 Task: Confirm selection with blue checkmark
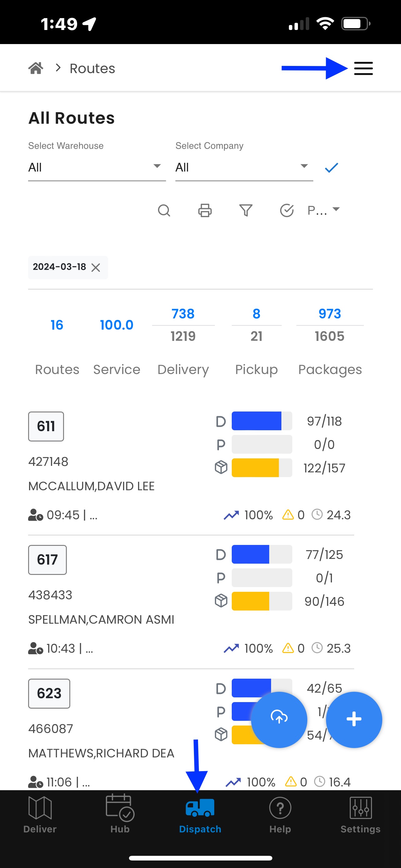point(331,167)
